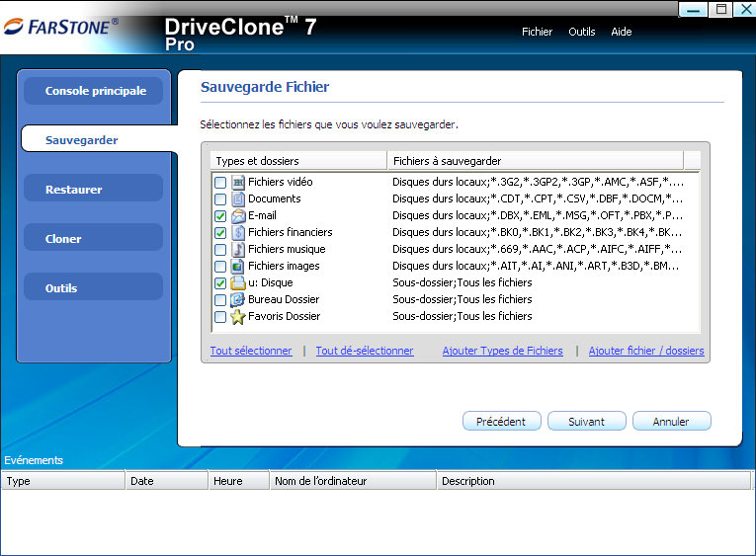Select the Sauvegarder sidebar tab
Image resolution: width=756 pixels, height=556 pixels.
[99, 139]
